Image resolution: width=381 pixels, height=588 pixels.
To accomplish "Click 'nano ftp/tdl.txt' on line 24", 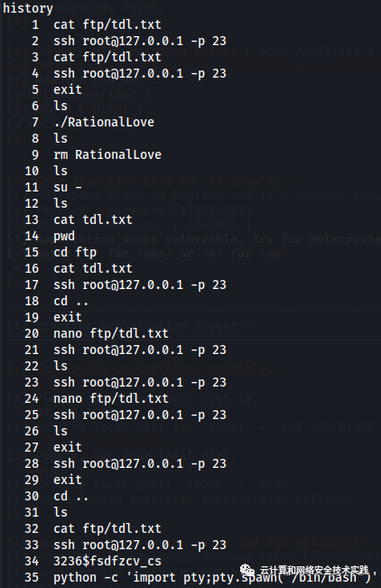I will 111,398.
